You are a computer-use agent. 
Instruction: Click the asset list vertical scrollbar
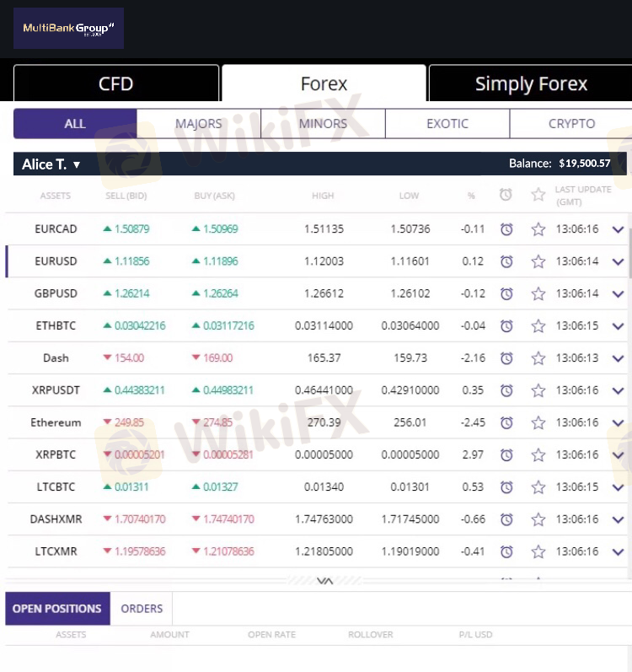[629, 253]
